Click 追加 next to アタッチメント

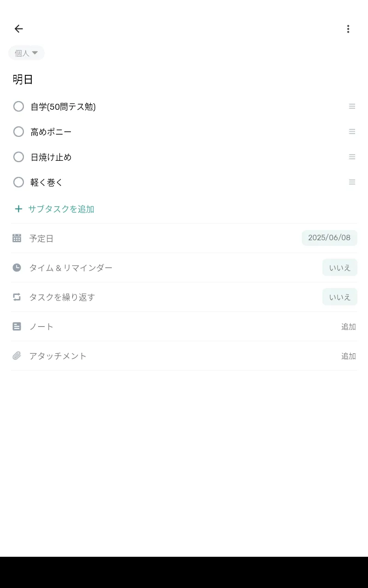click(x=348, y=356)
